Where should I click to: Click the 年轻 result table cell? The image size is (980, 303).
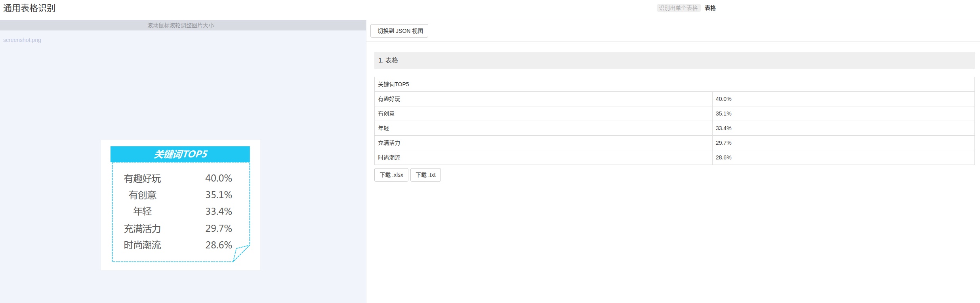point(383,128)
